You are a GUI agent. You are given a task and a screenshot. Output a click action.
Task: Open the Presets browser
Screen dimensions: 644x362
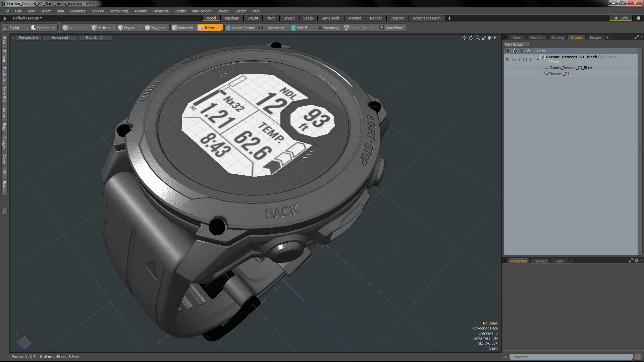click(x=43, y=28)
